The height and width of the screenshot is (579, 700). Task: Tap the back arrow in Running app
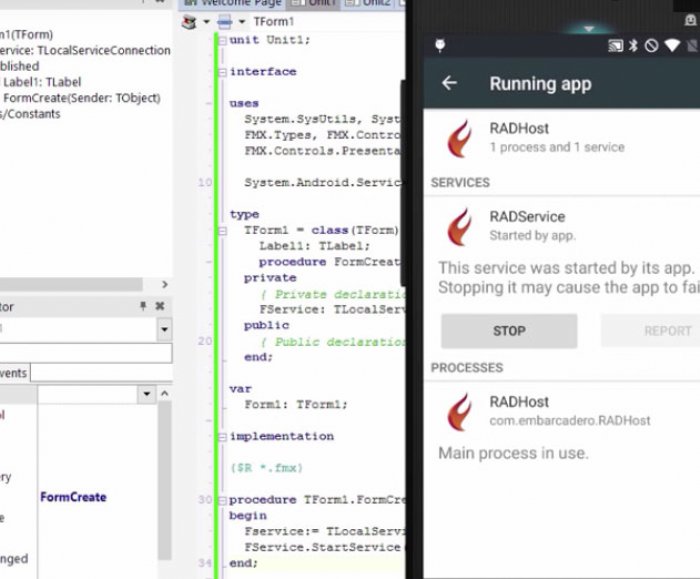(449, 83)
